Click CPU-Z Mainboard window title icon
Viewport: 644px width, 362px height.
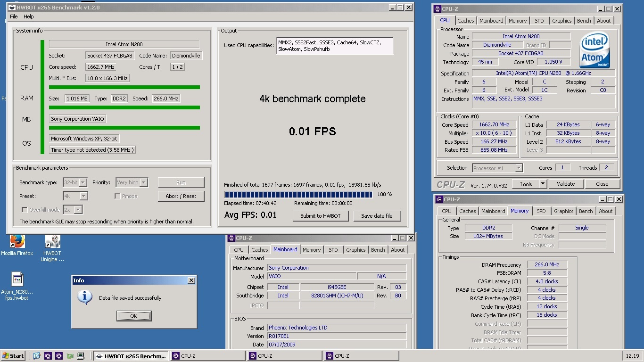pyautogui.click(x=231, y=238)
